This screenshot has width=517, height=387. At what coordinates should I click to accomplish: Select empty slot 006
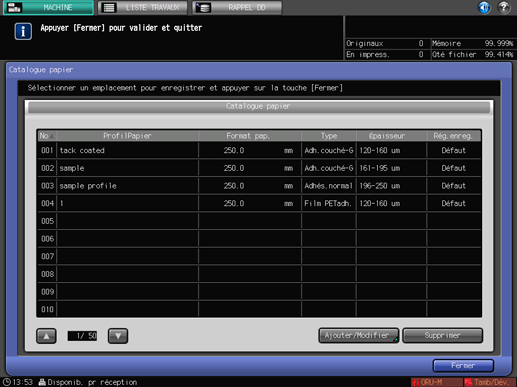(x=259, y=239)
